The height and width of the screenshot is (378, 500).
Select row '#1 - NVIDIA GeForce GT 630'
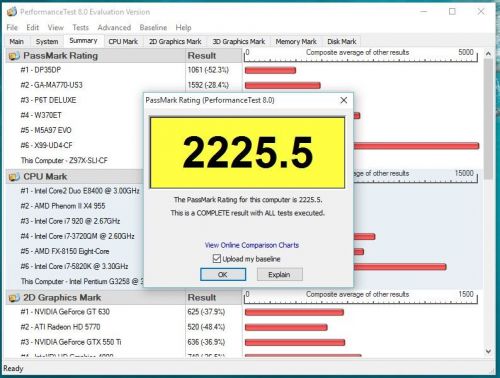click(x=65, y=312)
